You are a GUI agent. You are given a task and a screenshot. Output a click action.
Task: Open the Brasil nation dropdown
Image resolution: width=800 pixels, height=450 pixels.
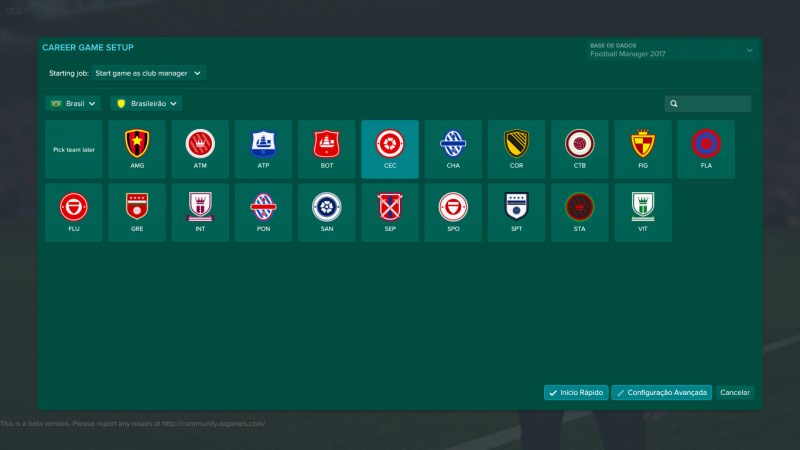tap(73, 104)
